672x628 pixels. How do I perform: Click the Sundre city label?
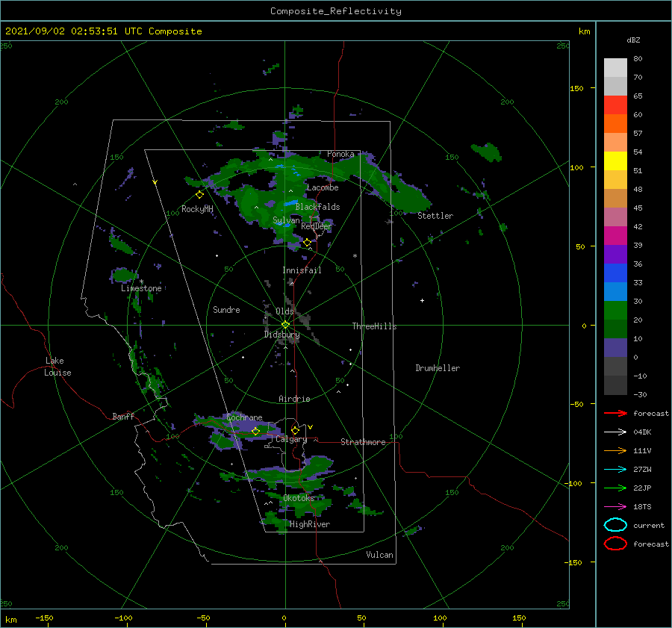tap(226, 309)
